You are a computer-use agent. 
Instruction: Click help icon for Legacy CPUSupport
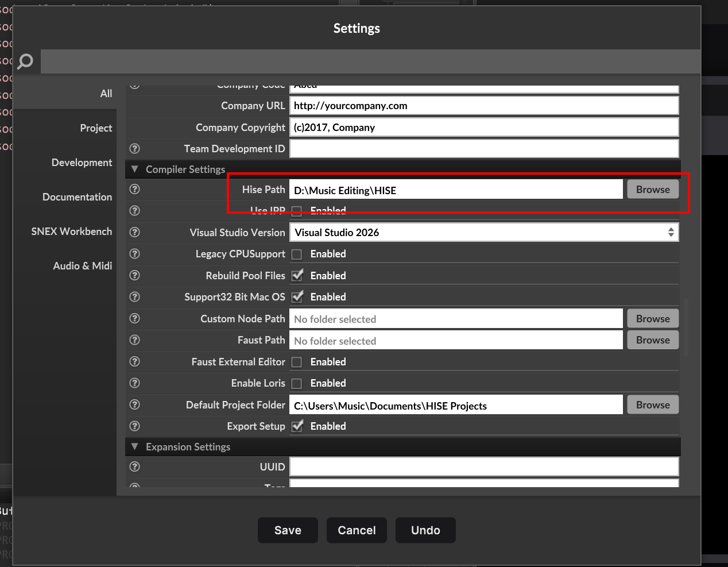[x=135, y=254]
